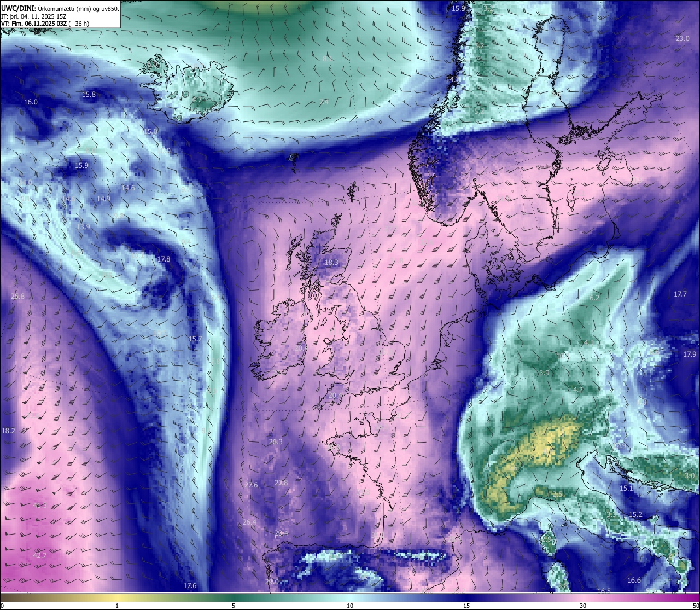Image resolution: width=700 pixels, height=610 pixels.
Task: Click the 26.3 value label
Action: (x=276, y=442)
